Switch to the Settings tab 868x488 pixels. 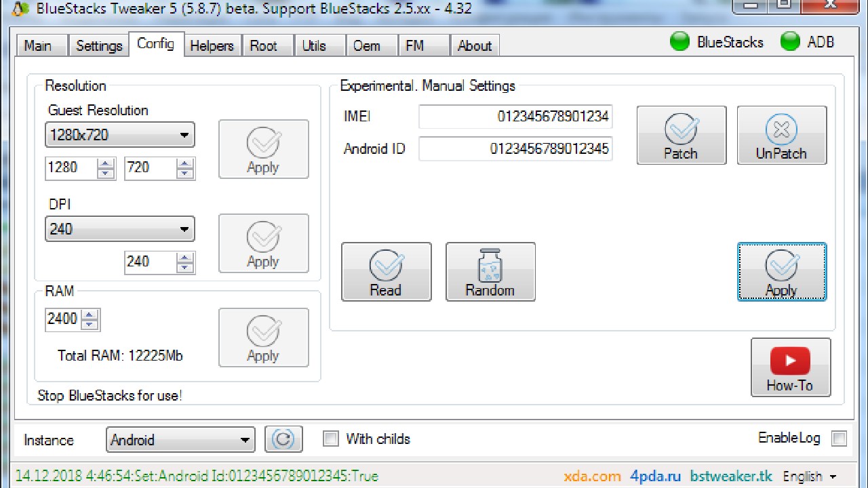[x=99, y=45]
